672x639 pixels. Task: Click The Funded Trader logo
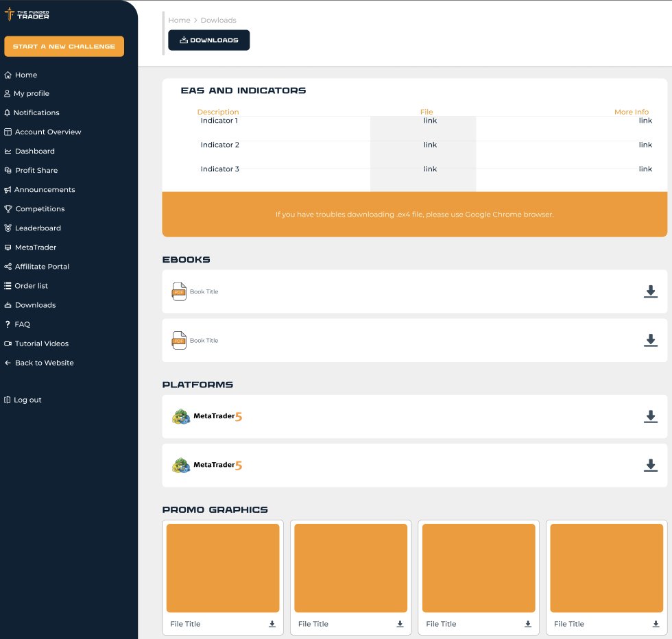click(x=27, y=14)
